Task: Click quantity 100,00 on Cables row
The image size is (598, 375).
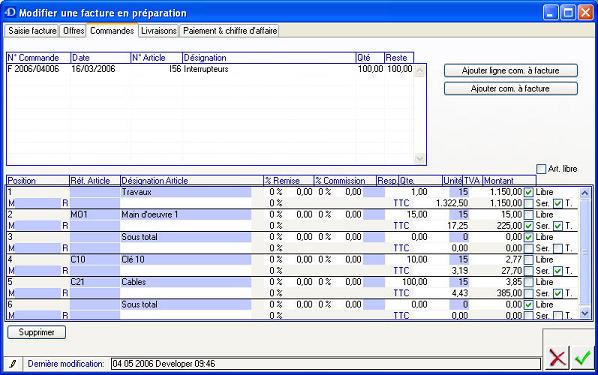Action: tap(415, 282)
